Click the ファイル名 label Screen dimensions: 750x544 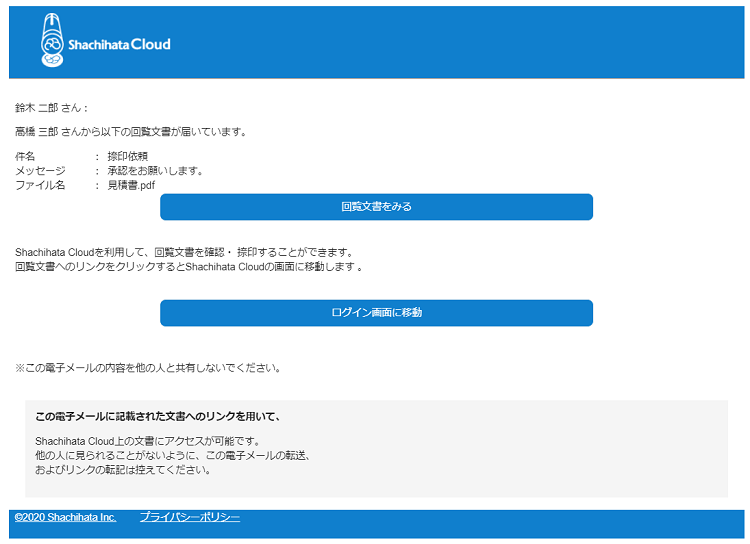pos(40,185)
